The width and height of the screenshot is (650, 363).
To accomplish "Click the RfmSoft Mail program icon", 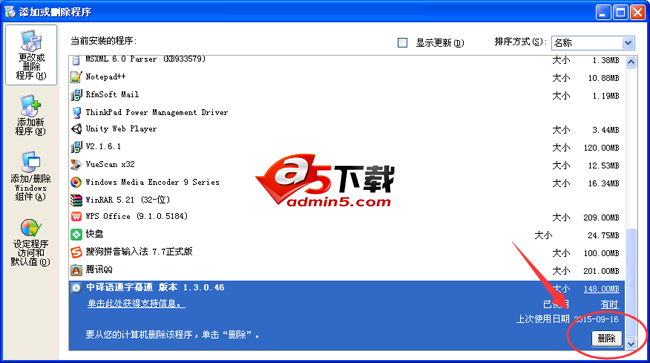I will [x=76, y=95].
